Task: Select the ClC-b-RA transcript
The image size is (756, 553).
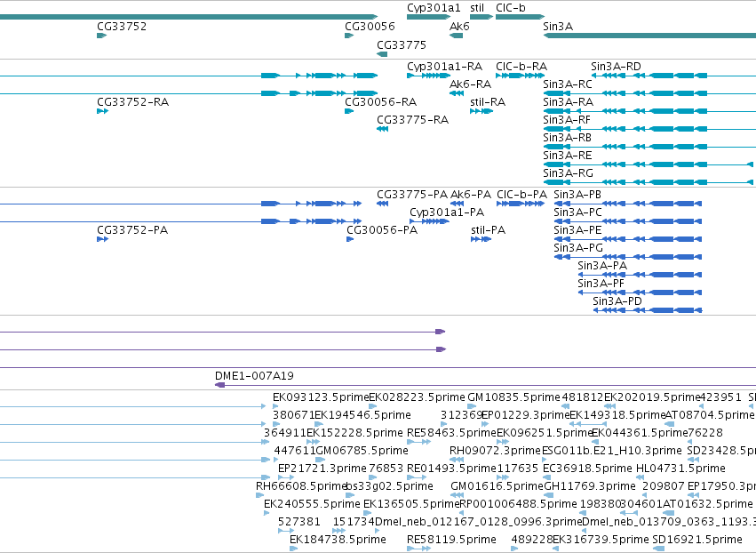Action: click(521, 76)
